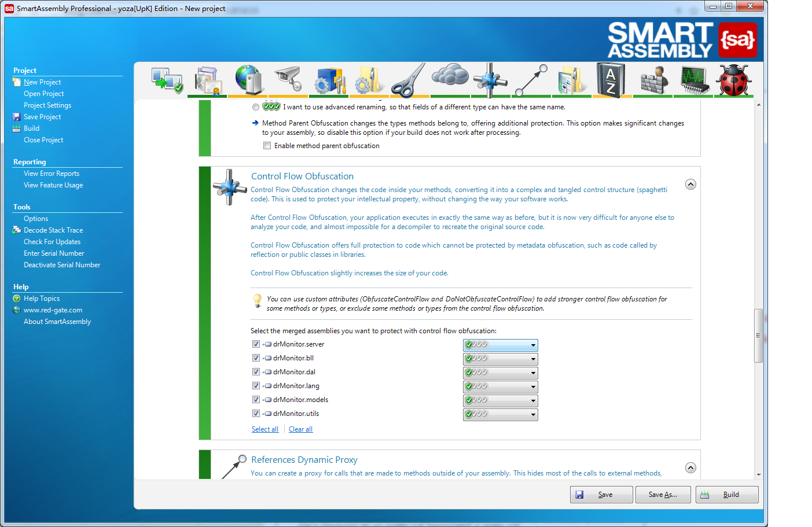Click the Clear all link
812x527 pixels.
[x=300, y=429]
